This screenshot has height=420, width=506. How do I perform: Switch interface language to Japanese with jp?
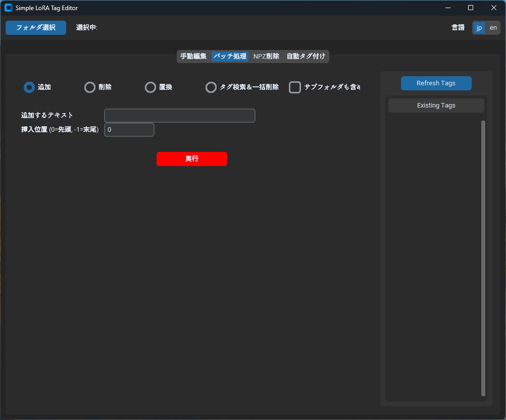tap(479, 27)
